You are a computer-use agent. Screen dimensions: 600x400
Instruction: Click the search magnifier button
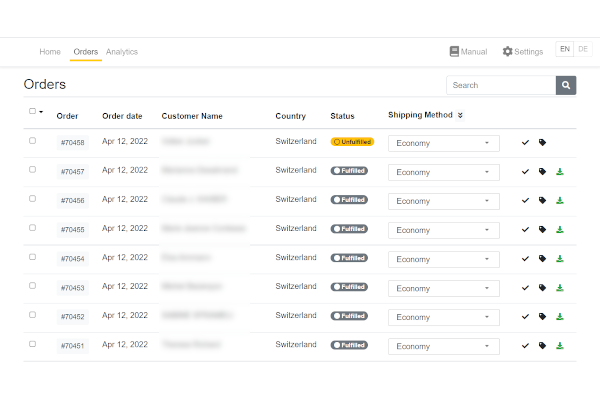pos(566,85)
